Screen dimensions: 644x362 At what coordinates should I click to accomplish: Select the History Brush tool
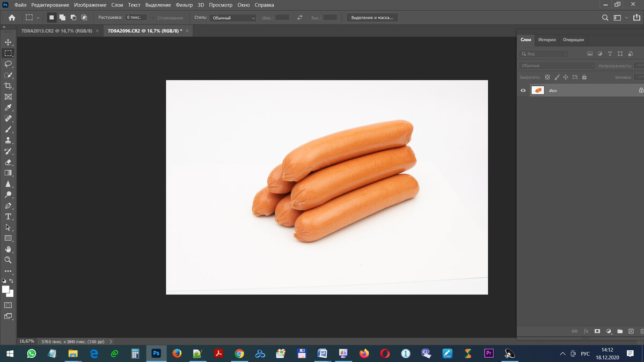pyautogui.click(x=8, y=151)
